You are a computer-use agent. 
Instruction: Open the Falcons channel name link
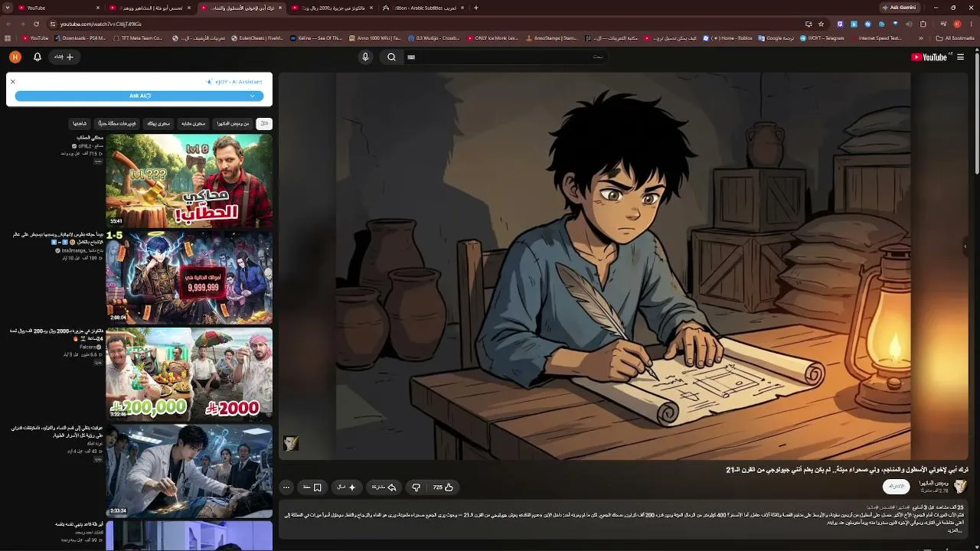pyautogui.click(x=87, y=347)
